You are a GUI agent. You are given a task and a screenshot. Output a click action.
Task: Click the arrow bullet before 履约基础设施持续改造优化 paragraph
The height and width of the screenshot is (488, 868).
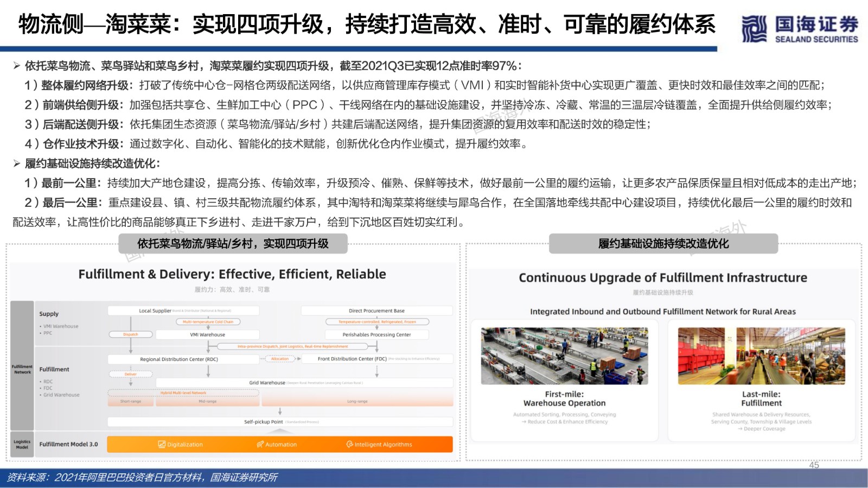(x=17, y=163)
